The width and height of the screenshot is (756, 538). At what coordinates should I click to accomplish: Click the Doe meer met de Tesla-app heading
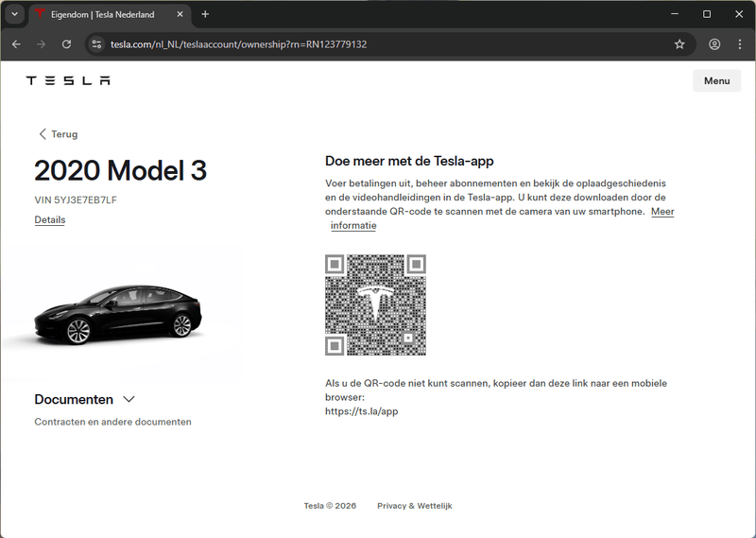tap(409, 161)
